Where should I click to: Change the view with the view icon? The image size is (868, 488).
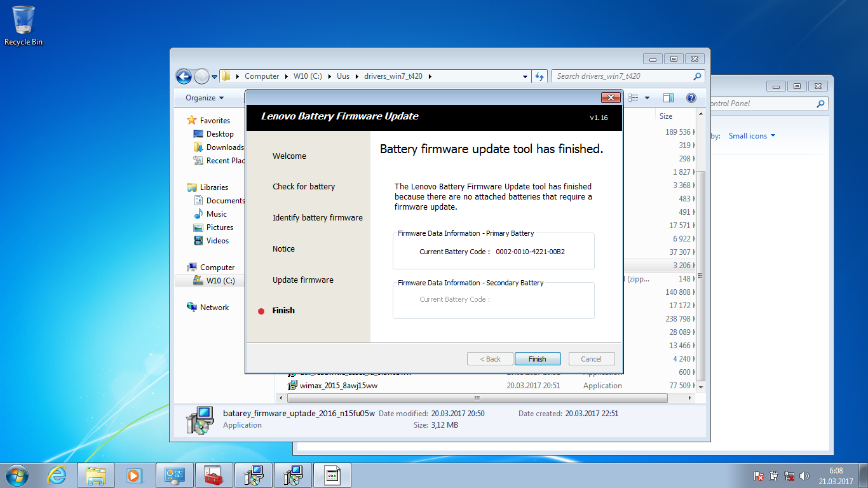click(x=633, y=98)
